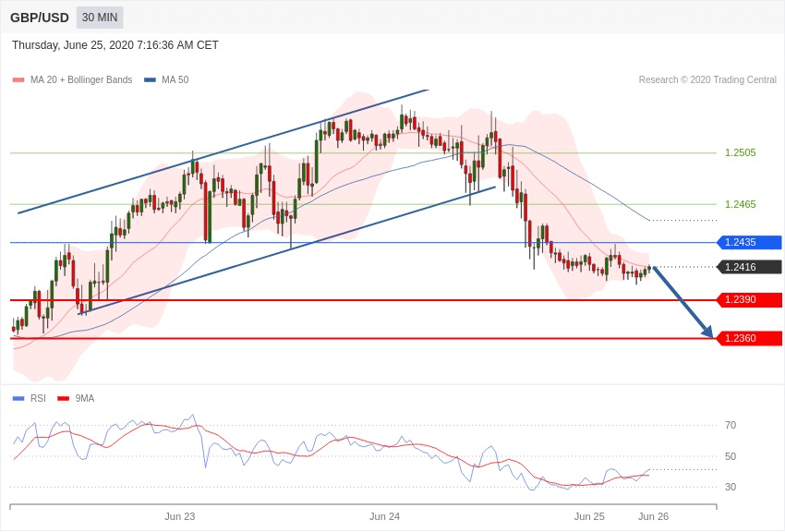The height and width of the screenshot is (532, 785).
Task: Click the blue 1.2435 pivot price tag
Action: coord(750,242)
